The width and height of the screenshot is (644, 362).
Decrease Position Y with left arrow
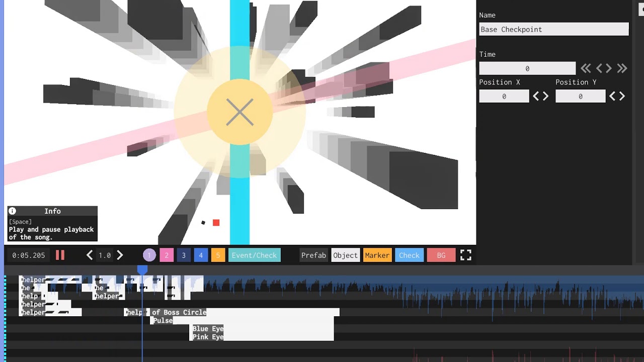tap(612, 96)
